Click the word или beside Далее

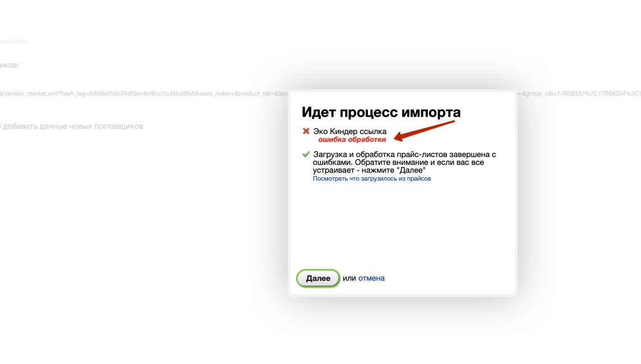[x=349, y=278]
